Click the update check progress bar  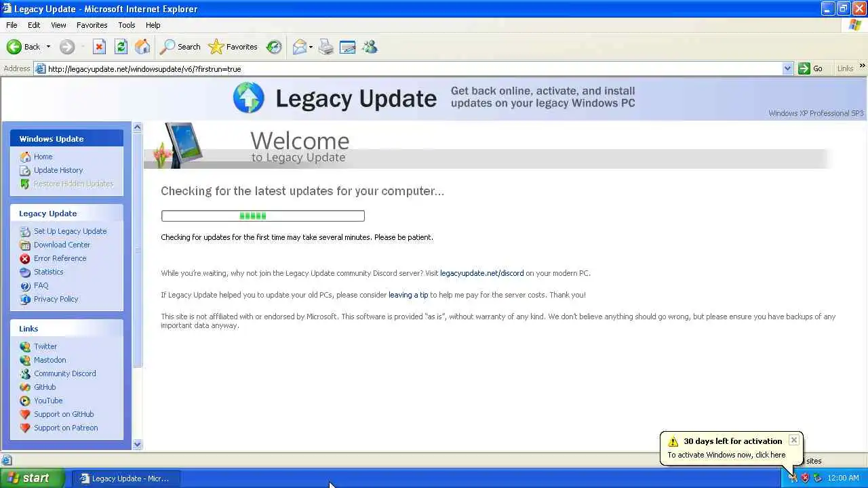262,216
